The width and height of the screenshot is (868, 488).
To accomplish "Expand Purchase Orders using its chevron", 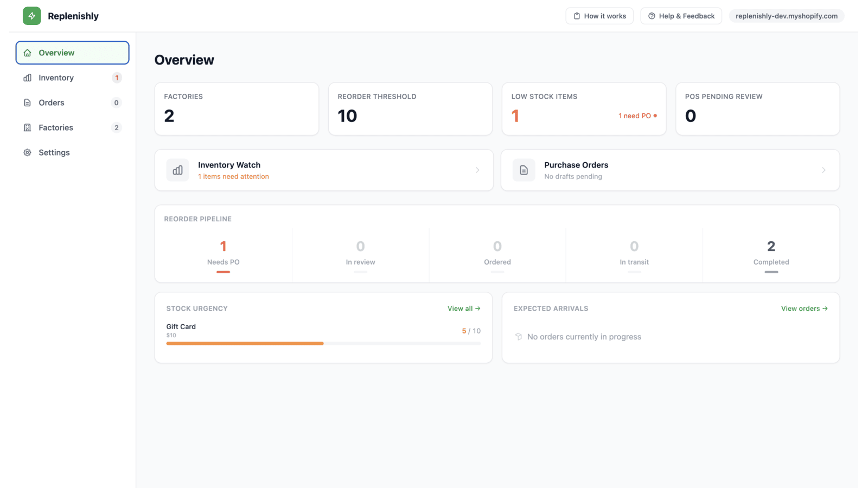I will (x=824, y=170).
